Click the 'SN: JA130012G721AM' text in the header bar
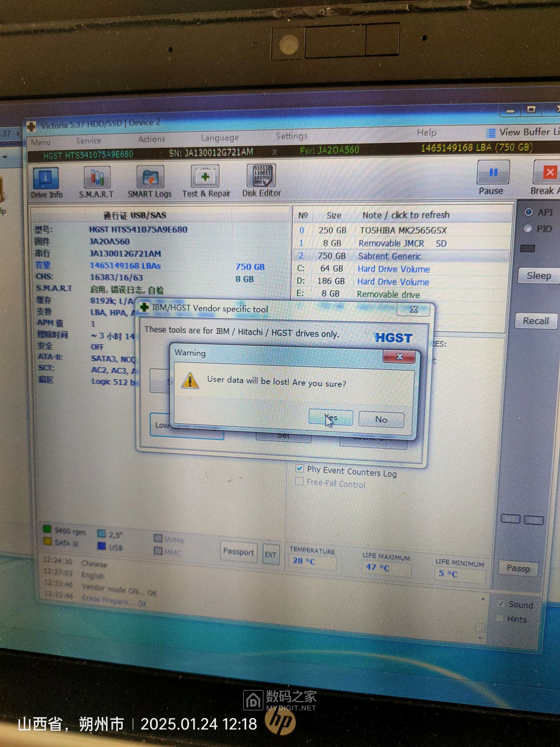The width and height of the screenshot is (560, 747). (x=211, y=153)
